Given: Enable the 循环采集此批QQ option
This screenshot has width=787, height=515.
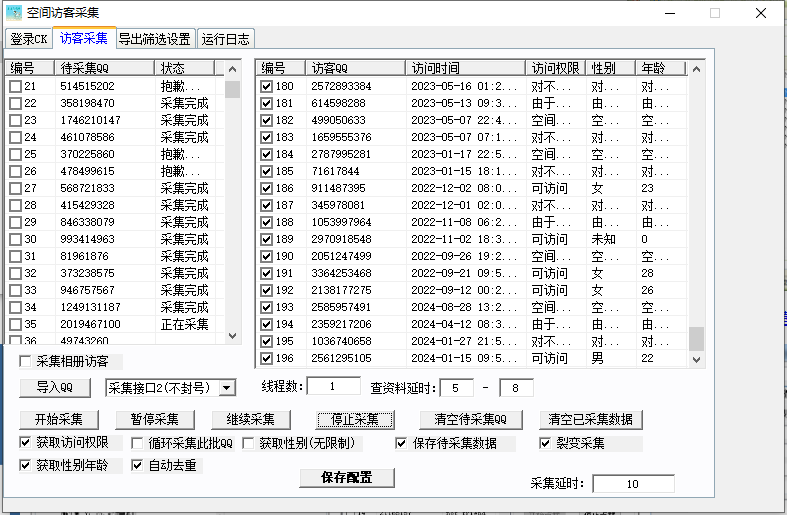Looking at the screenshot, I should pyautogui.click(x=137, y=443).
